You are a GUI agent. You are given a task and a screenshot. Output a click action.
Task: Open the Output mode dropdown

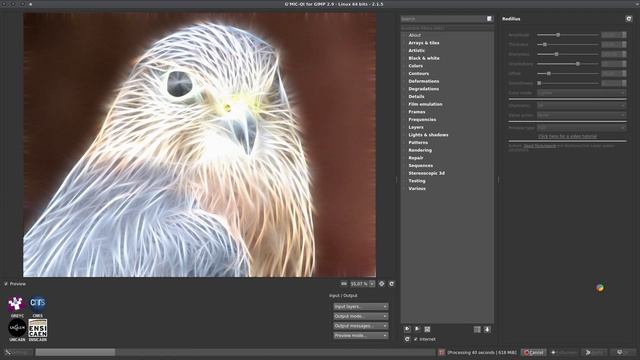point(360,316)
